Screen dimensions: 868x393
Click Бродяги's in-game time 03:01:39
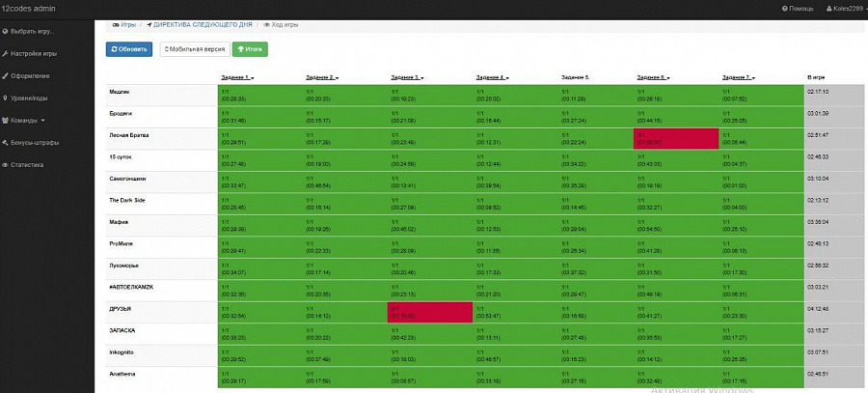click(x=818, y=114)
